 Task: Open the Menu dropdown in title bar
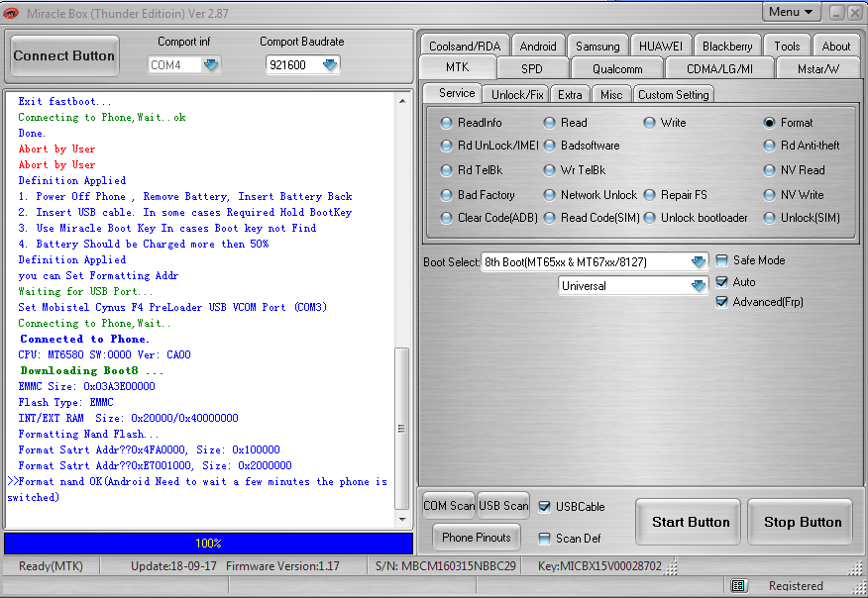pyautogui.click(x=793, y=12)
